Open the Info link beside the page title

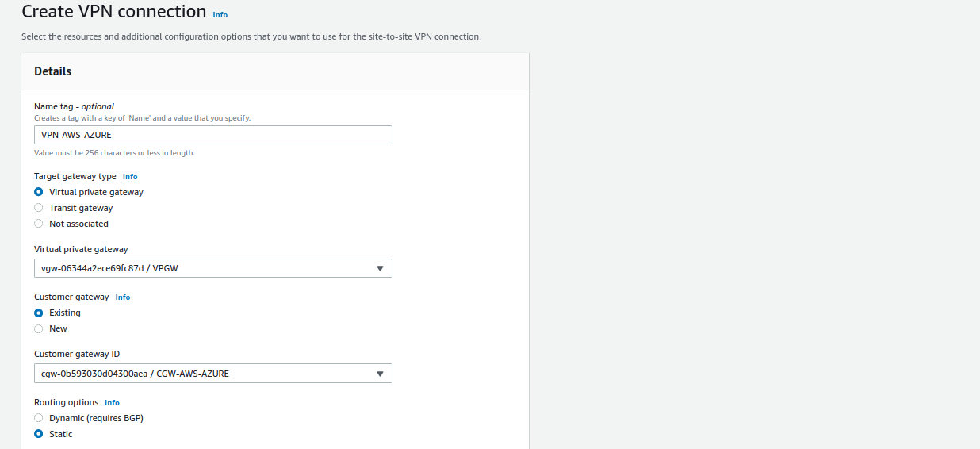tap(220, 15)
